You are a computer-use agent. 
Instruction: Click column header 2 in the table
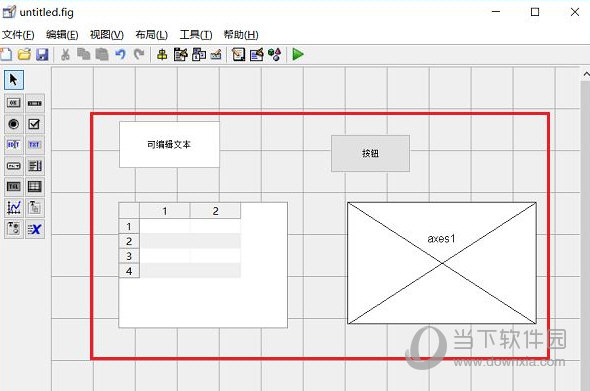[x=215, y=211]
